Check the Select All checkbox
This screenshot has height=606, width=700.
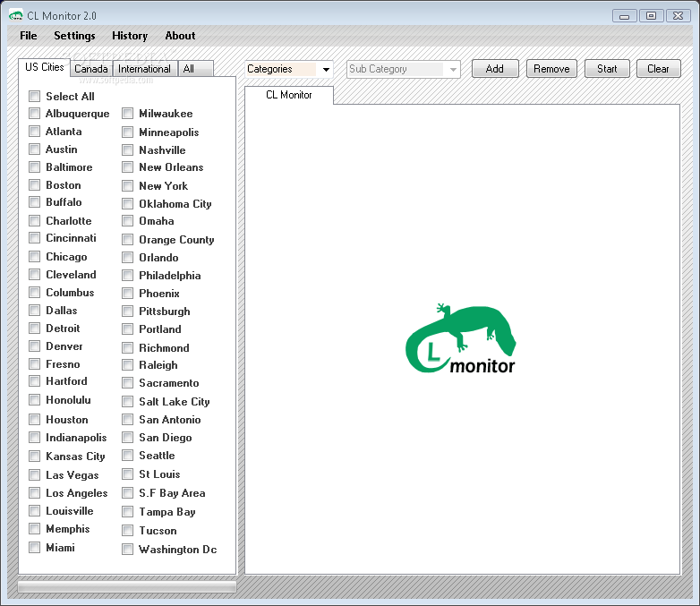coord(34,97)
